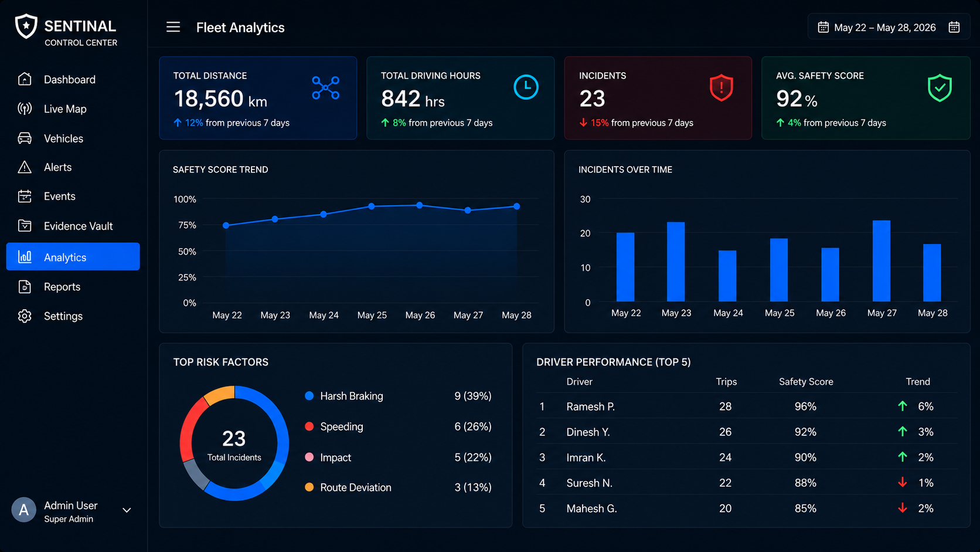
Task: Select the Analytics menu item
Action: (73, 257)
